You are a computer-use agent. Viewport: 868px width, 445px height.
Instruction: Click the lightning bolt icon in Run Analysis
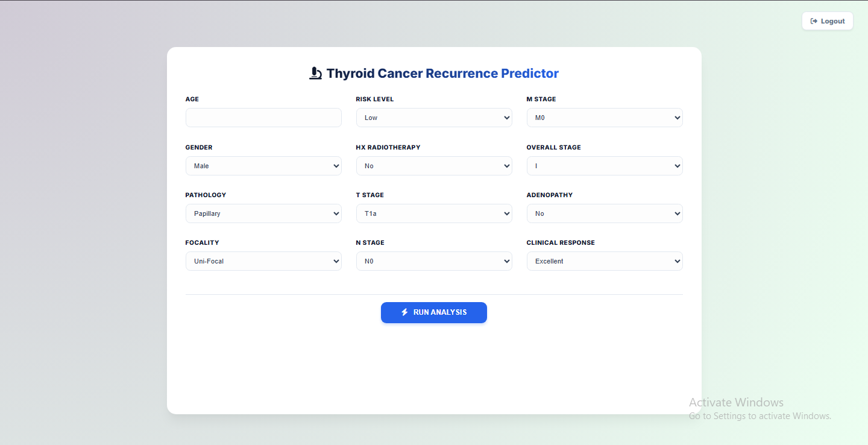pos(404,312)
